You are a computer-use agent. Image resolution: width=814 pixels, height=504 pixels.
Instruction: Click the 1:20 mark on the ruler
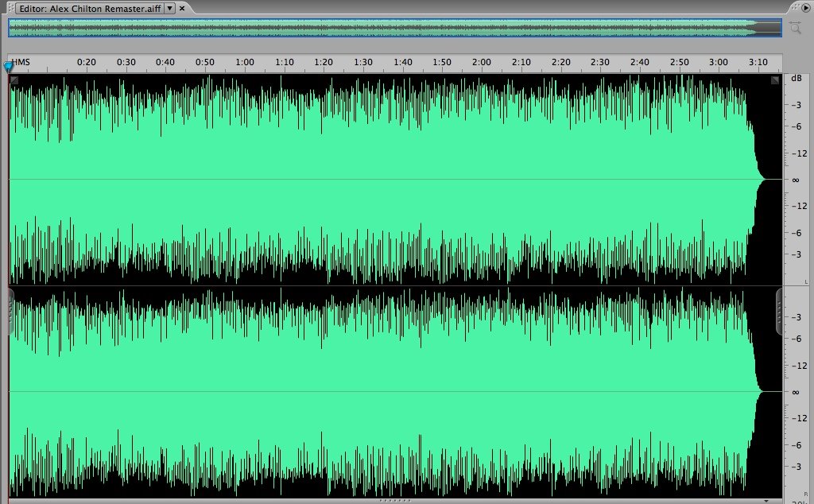(x=324, y=62)
